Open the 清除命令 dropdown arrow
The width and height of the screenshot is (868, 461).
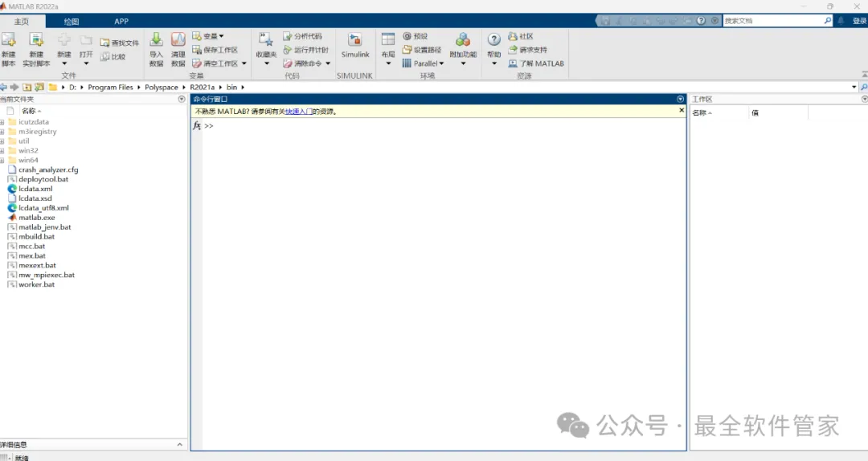328,63
